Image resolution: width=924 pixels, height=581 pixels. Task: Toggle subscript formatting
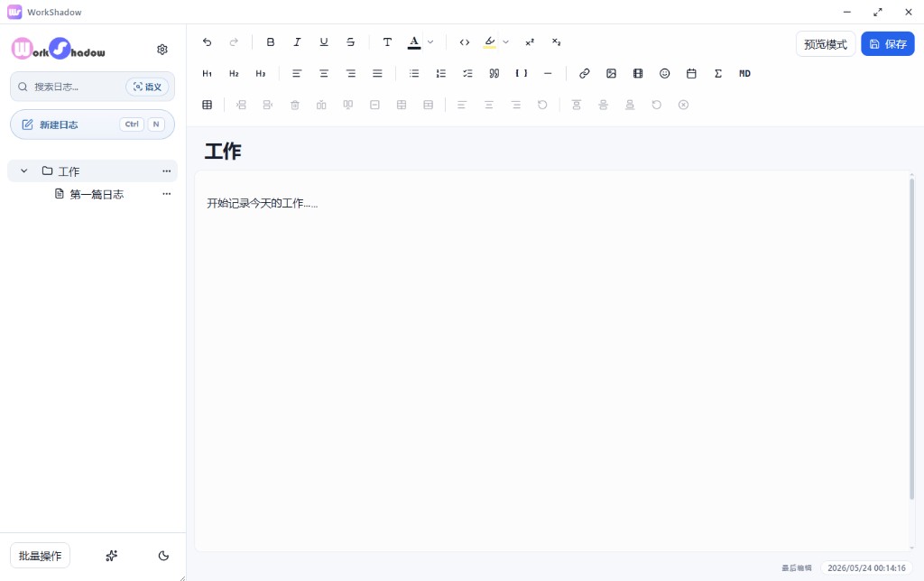click(x=556, y=41)
